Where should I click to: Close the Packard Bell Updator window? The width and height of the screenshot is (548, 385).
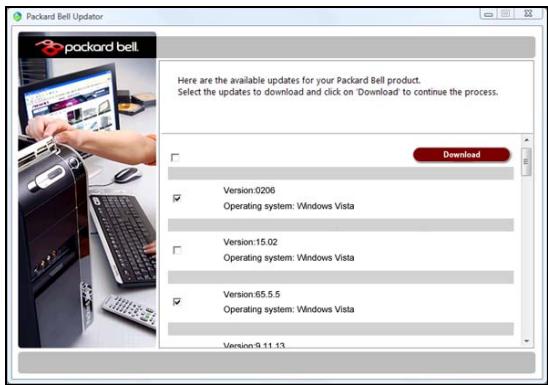(x=528, y=14)
